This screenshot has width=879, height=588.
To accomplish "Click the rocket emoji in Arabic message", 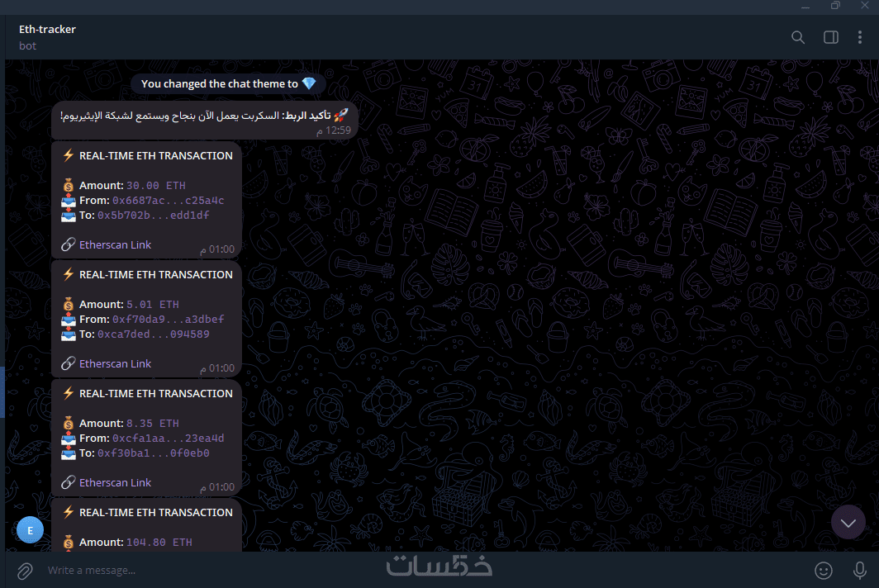I will pyautogui.click(x=341, y=115).
